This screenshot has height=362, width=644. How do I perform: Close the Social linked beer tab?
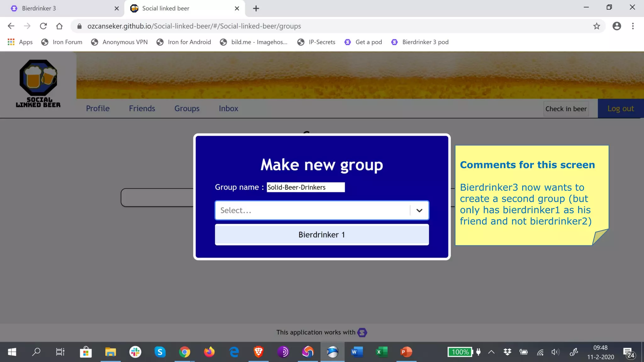click(x=237, y=8)
